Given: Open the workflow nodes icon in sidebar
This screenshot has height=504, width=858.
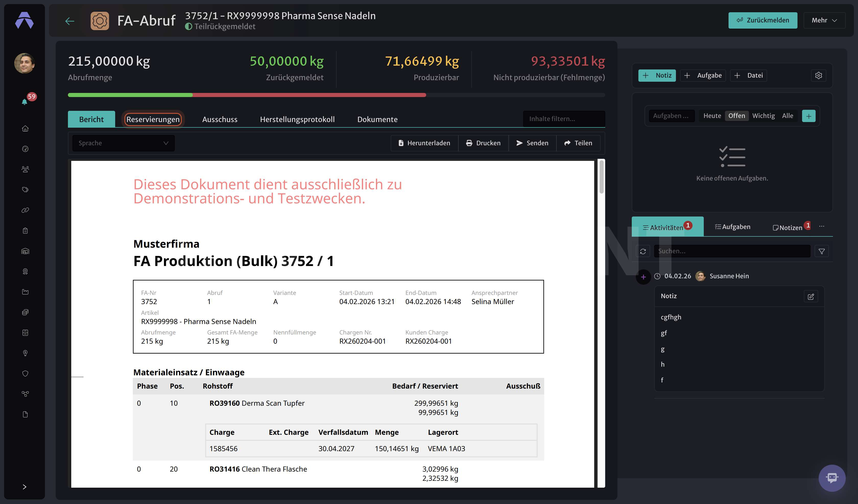Looking at the screenshot, I should pos(25,394).
